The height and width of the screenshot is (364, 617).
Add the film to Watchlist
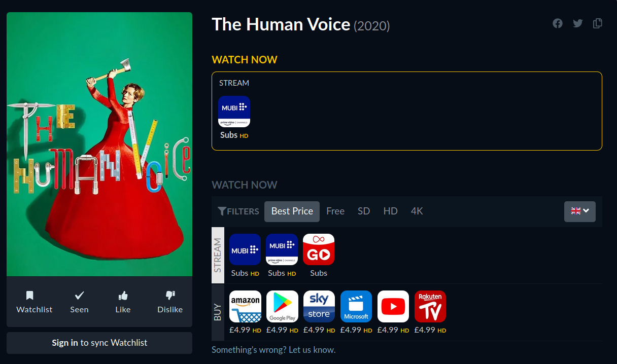coord(35,302)
